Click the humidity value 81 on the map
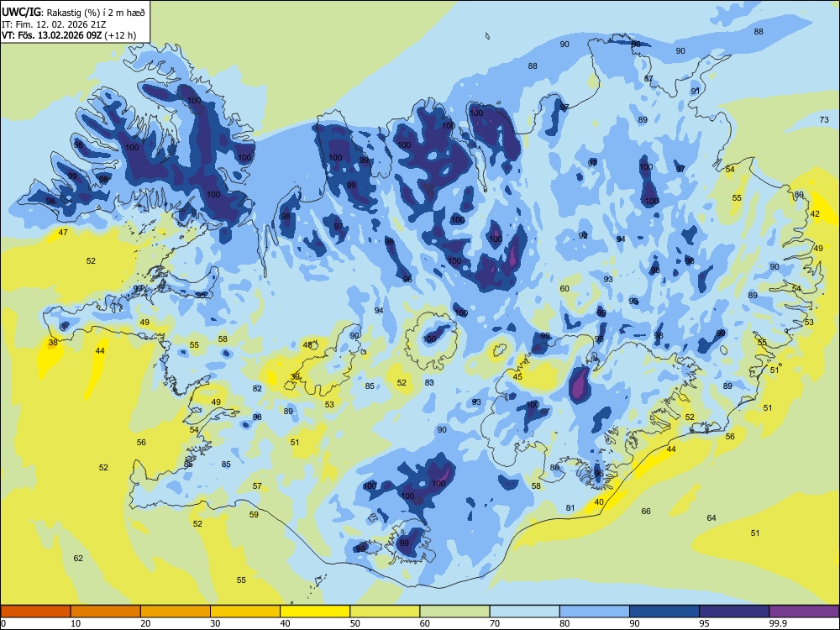 570,508
